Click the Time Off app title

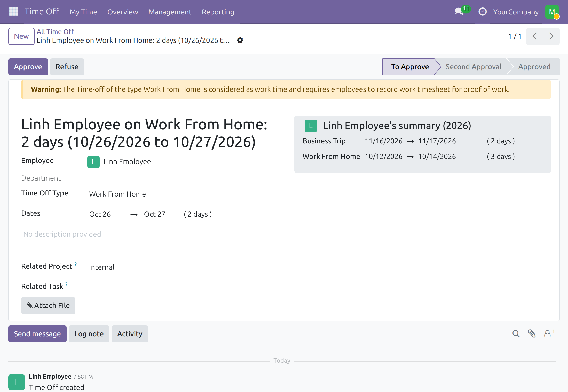[x=42, y=12]
